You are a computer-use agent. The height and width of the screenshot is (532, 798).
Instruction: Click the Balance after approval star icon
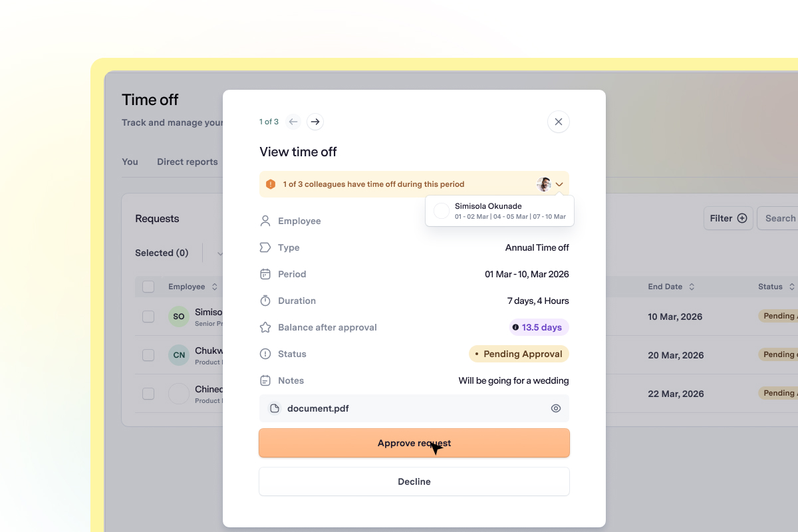265,327
